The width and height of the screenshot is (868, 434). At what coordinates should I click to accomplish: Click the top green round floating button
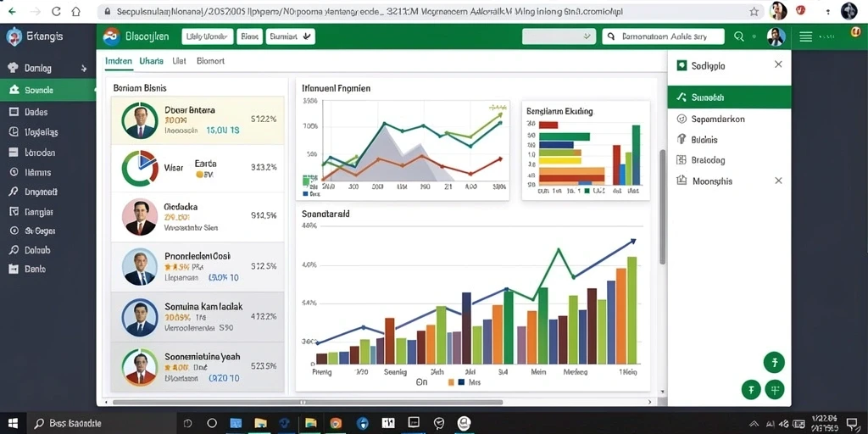pyautogui.click(x=774, y=363)
